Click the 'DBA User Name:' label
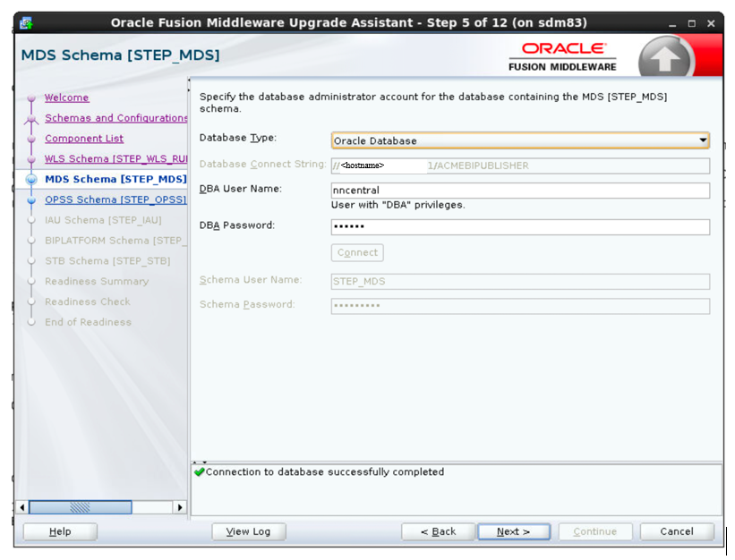 (x=241, y=189)
